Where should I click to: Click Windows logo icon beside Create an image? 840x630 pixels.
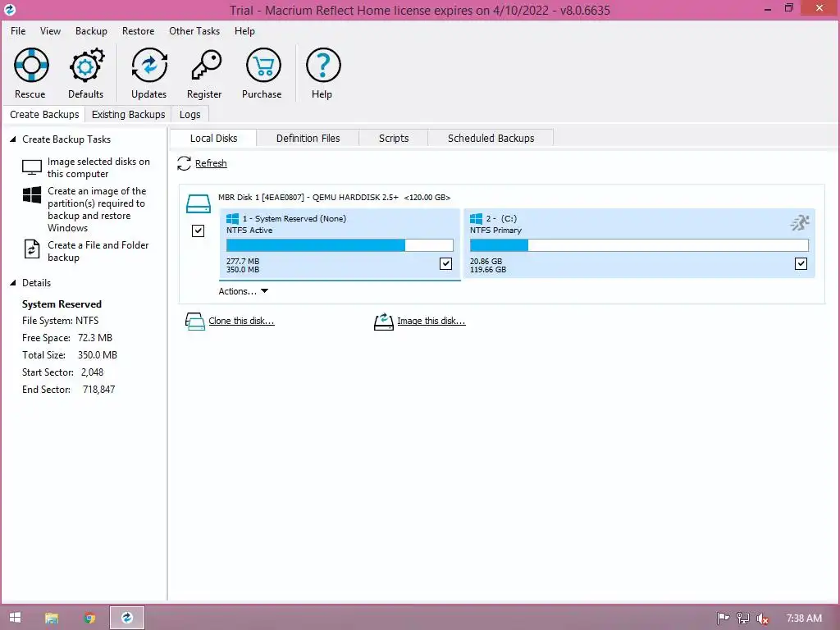32,195
